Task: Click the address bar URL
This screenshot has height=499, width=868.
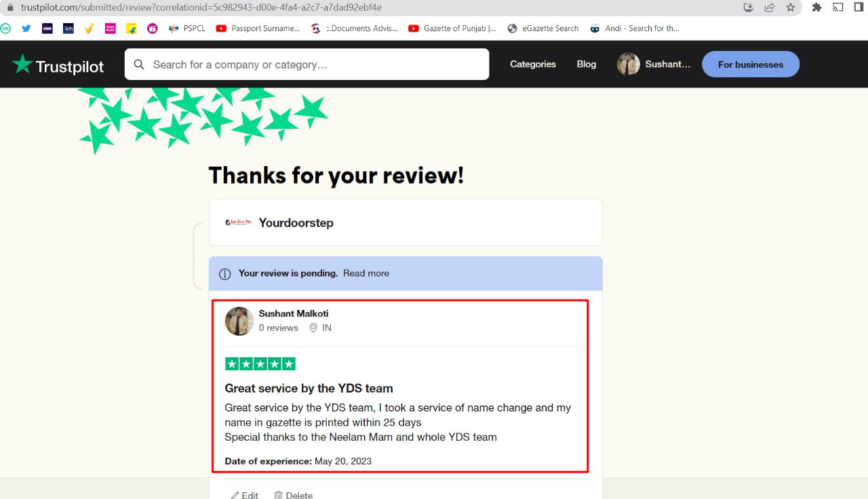Action: (201, 7)
